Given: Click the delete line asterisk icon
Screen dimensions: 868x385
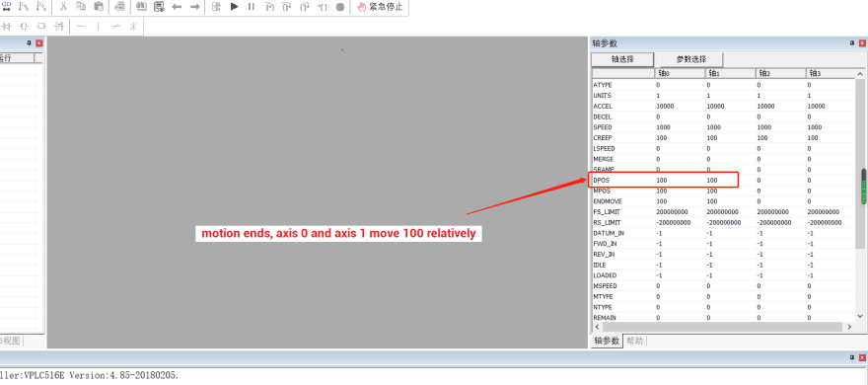Looking at the screenshot, I should pyautogui.click(x=133, y=26).
